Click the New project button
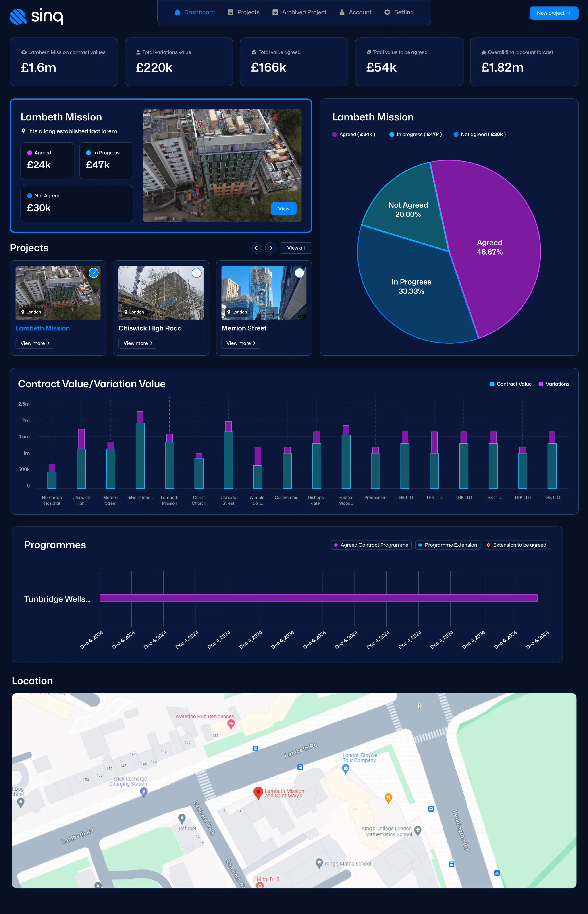 point(554,13)
